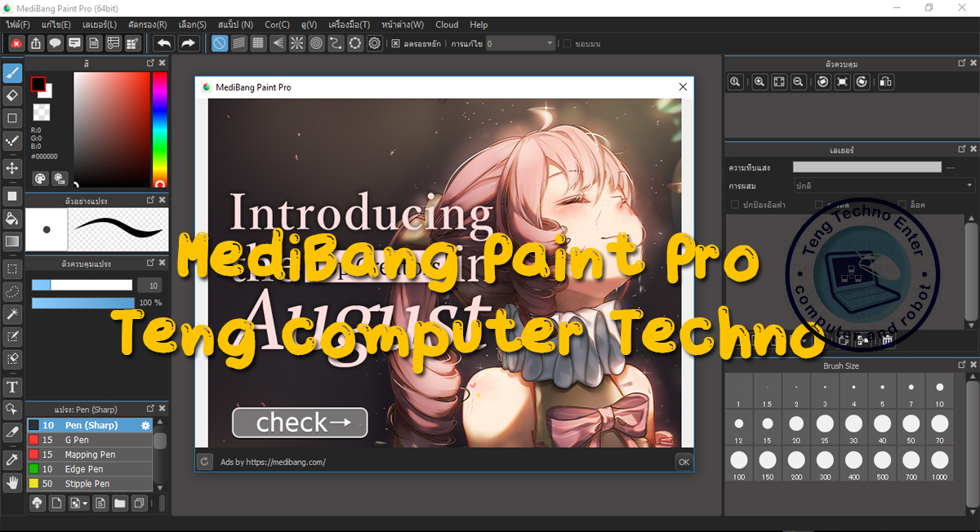
Task: Open the ไฟล์(F) menu
Action: tap(17, 24)
